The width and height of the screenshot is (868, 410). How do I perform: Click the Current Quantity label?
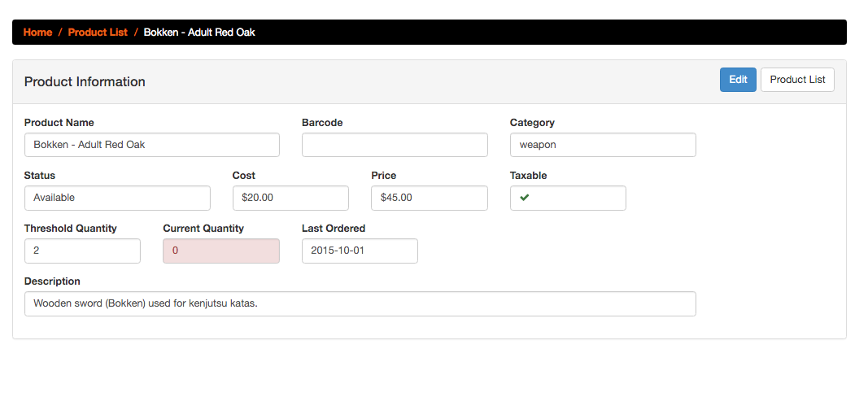point(203,228)
